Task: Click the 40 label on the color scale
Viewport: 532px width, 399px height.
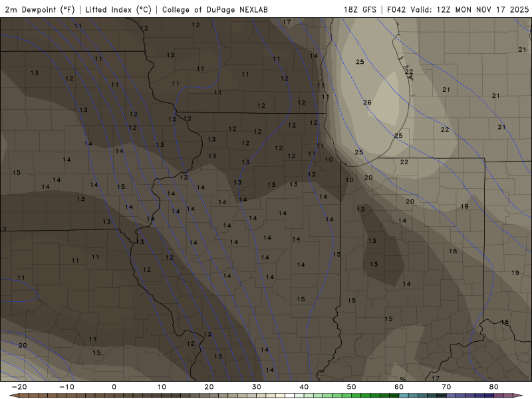Action: click(x=304, y=387)
